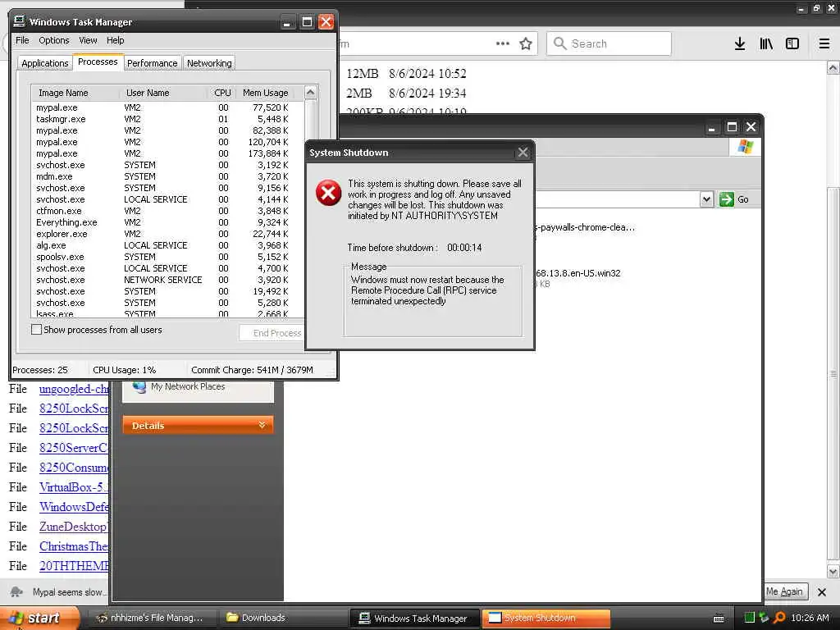Click the Task Manager title bar icon
The width and height of the screenshot is (840, 630).
[x=20, y=21]
